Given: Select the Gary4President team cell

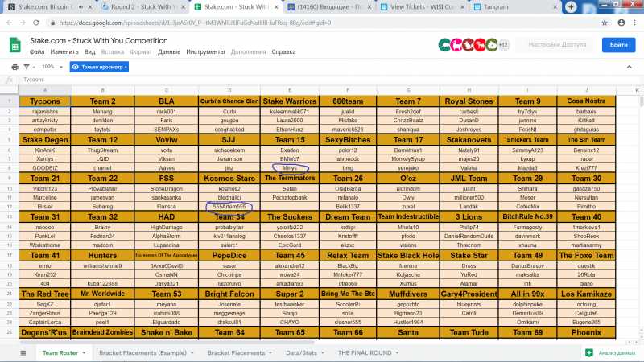Looking at the screenshot, I should (x=469, y=294).
